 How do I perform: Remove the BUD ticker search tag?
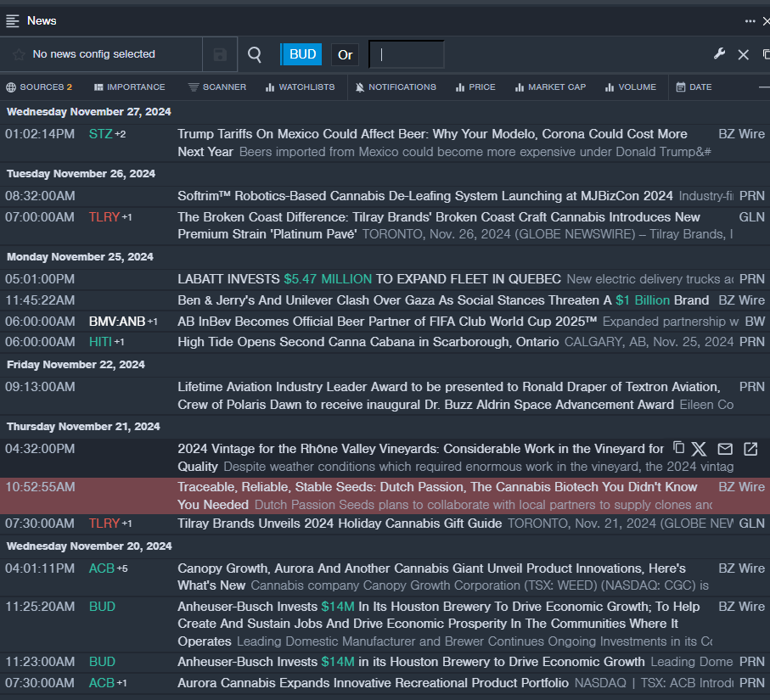point(302,54)
